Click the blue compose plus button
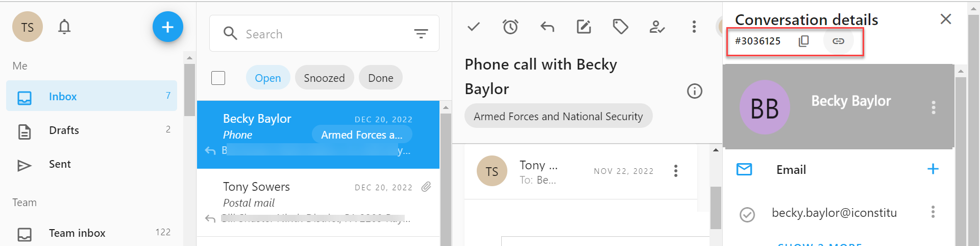 pos(167,27)
